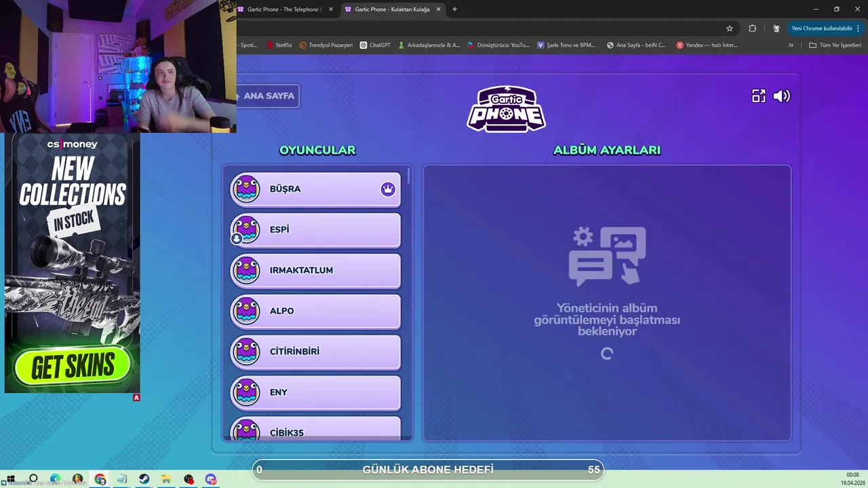Open Chrome's three-dot menu

(x=858, y=28)
